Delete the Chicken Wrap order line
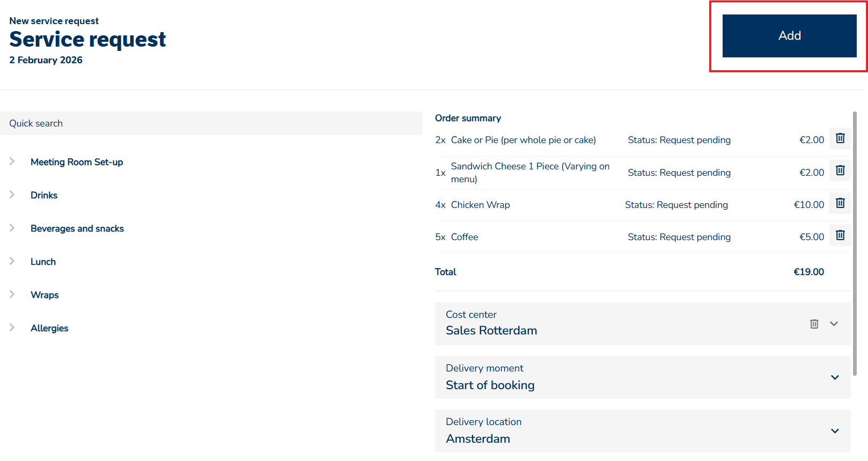Image resolution: width=868 pixels, height=461 pixels. pos(840,203)
